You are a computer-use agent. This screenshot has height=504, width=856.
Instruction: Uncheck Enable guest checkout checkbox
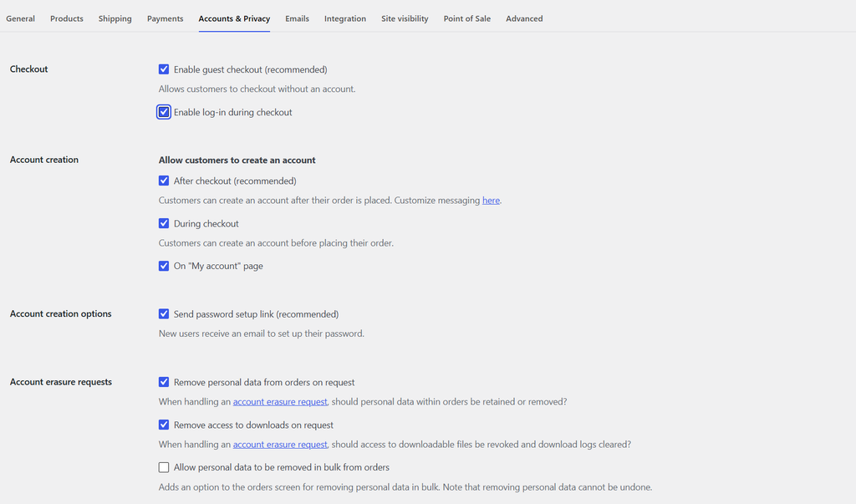point(164,69)
